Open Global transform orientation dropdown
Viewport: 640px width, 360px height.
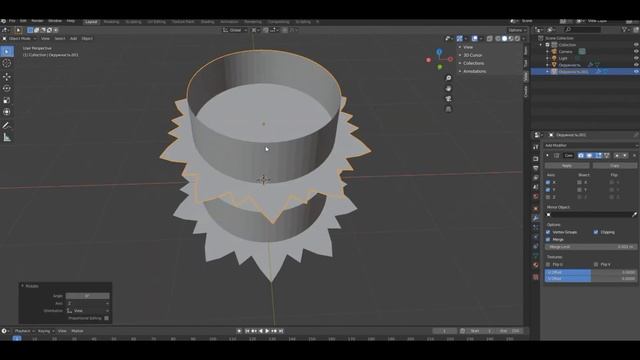click(235, 30)
